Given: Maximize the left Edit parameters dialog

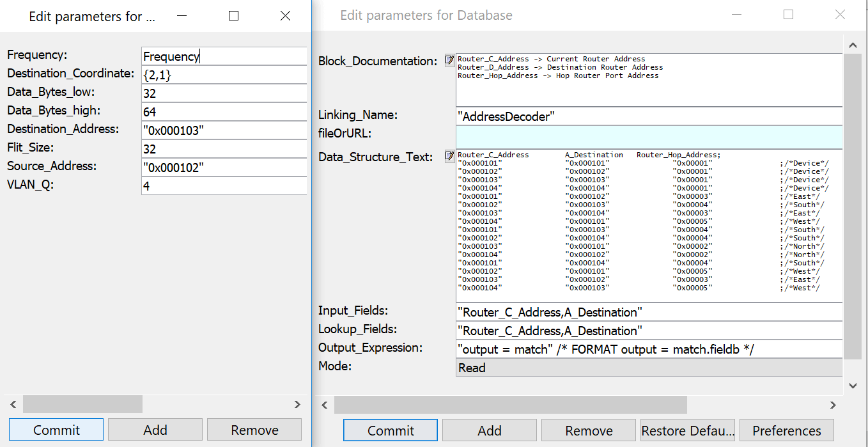Looking at the screenshot, I should (233, 16).
